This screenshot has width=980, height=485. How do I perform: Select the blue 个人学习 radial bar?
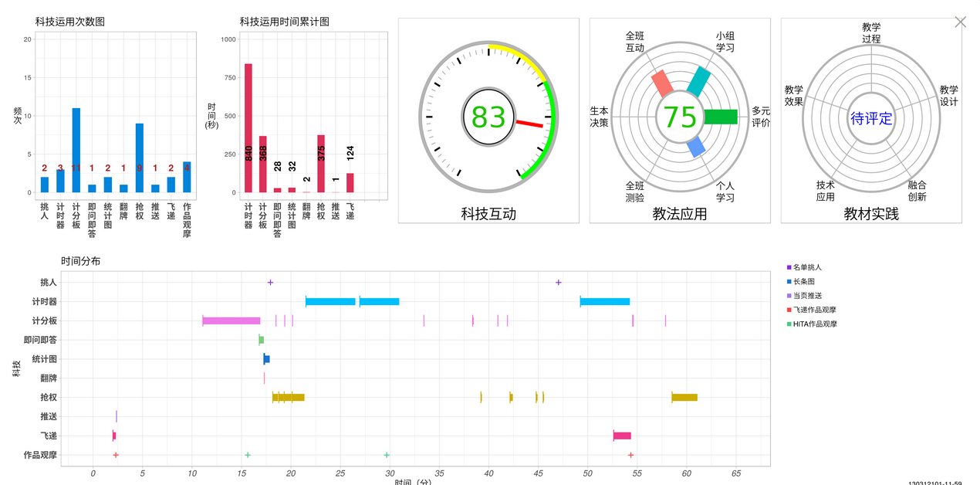tap(695, 146)
